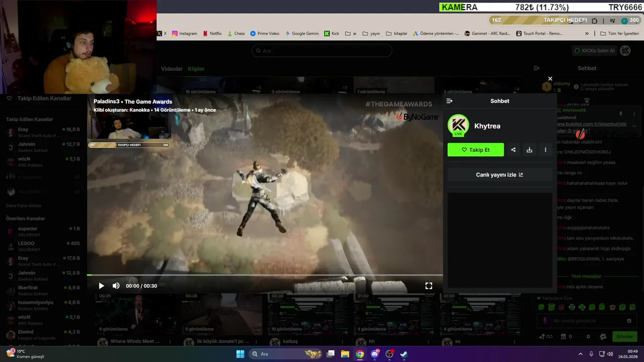Open Ödeme yöntemleri bookmark
The image size is (644, 362).
click(436, 34)
